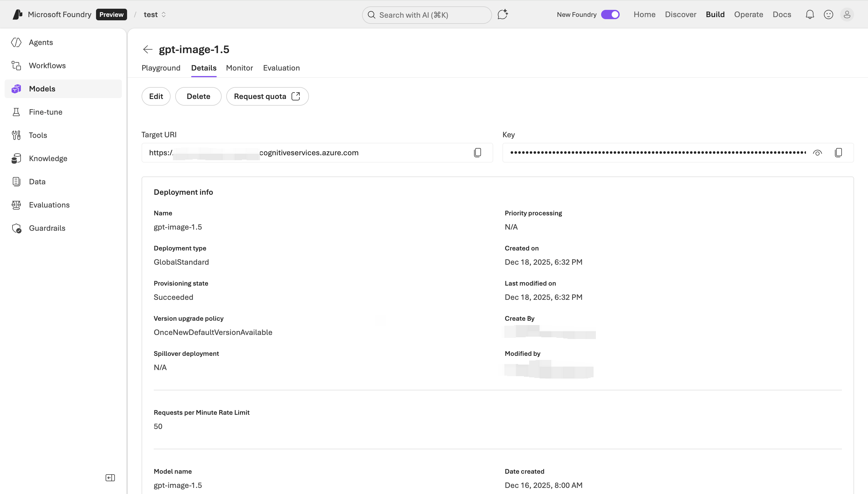Copy the API key to clipboard
This screenshot has height=494, width=868.
(x=838, y=153)
